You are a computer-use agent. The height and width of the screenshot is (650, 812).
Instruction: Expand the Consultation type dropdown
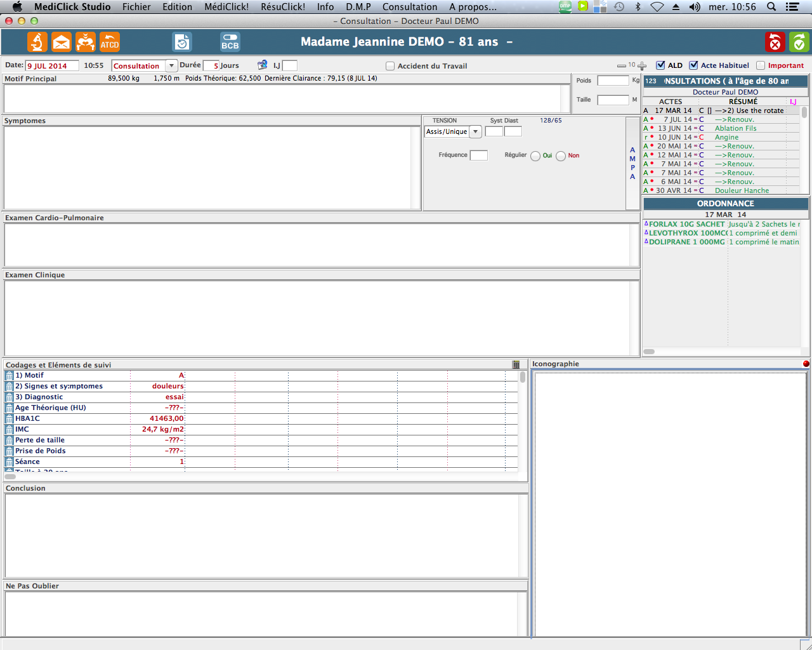171,66
